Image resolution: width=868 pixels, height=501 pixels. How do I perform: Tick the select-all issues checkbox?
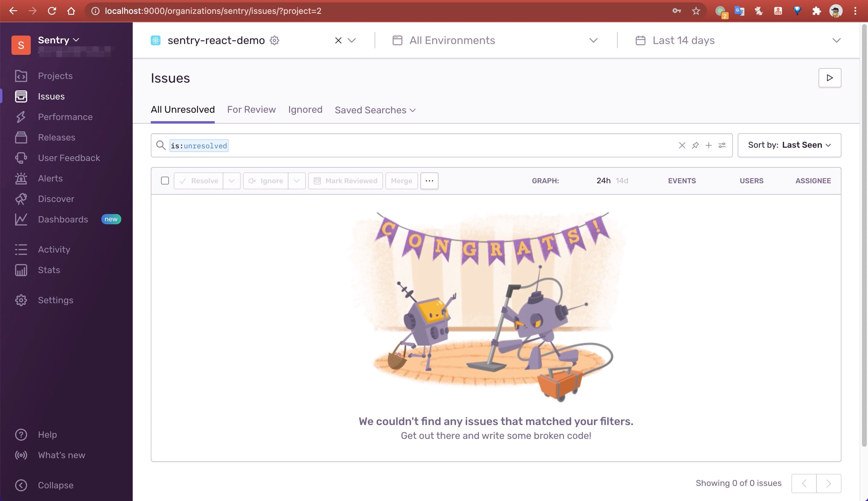tap(165, 181)
